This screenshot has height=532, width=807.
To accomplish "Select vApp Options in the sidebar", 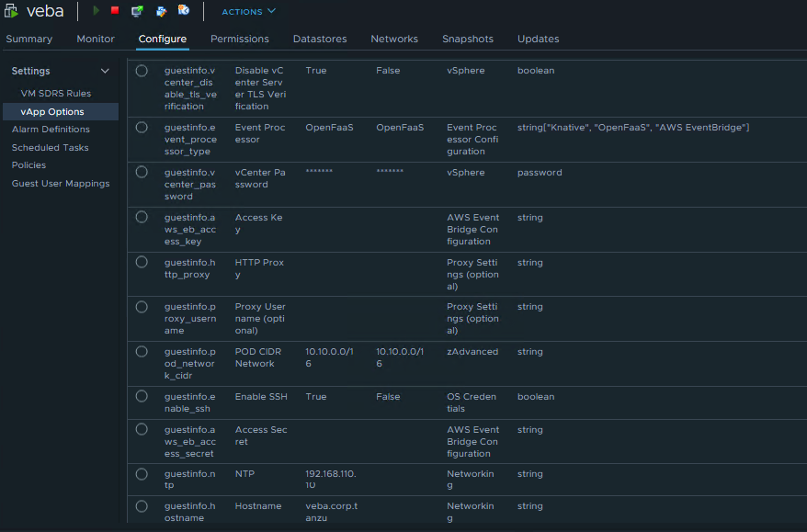I will click(x=61, y=112).
